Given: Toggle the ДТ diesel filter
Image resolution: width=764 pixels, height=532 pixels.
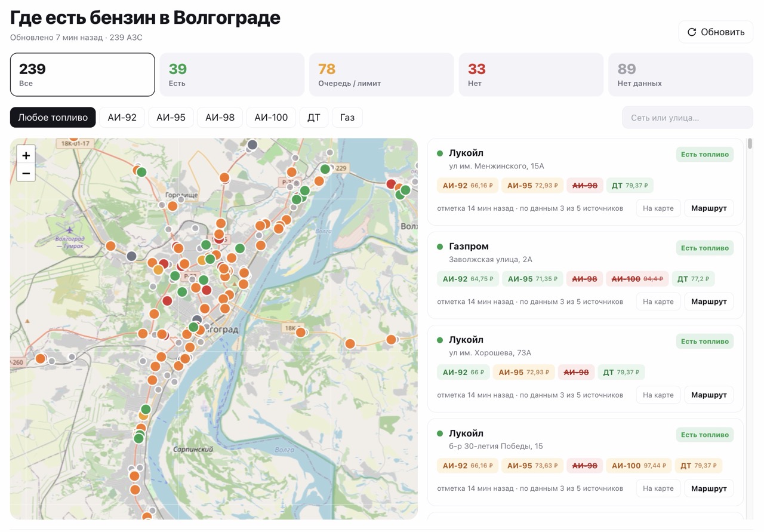Looking at the screenshot, I should tap(314, 118).
